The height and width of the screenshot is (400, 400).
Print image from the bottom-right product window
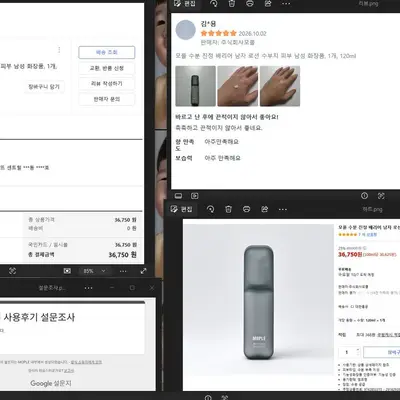tap(246, 209)
